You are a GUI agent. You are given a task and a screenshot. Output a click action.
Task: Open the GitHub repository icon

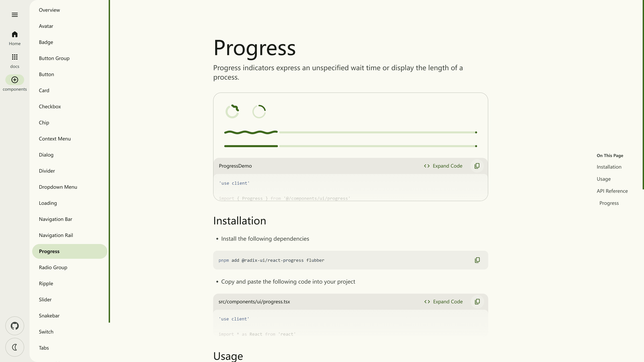coord(15,326)
